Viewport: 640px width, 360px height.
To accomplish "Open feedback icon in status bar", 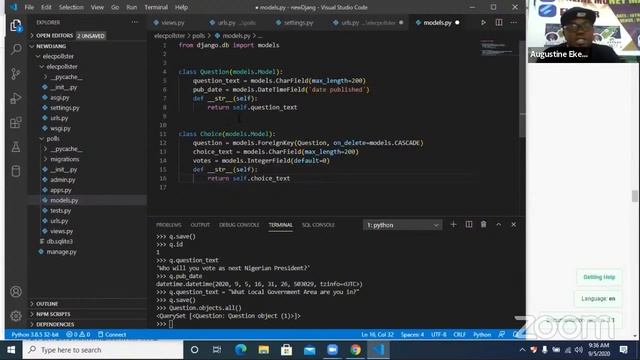I will tap(502, 335).
